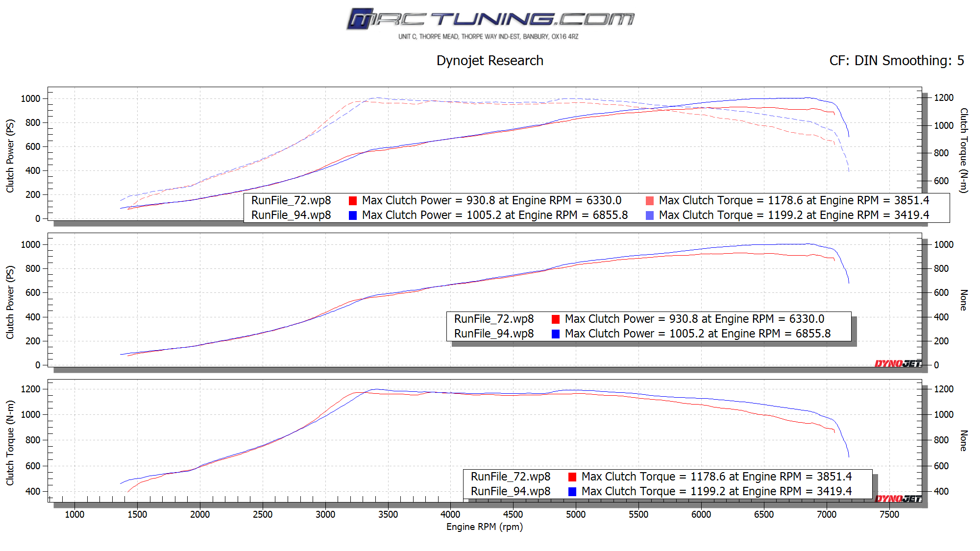Click the CF: DIN Smoothing: 5 label
Image resolution: width=980 pixels, height=551 pixels.
pyautogui.click(x=896, y=61)
